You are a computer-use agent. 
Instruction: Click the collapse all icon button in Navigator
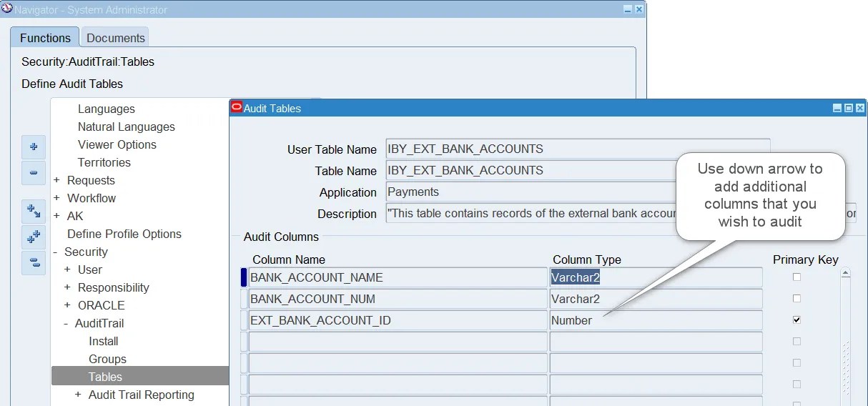click(x=34, y=262)
